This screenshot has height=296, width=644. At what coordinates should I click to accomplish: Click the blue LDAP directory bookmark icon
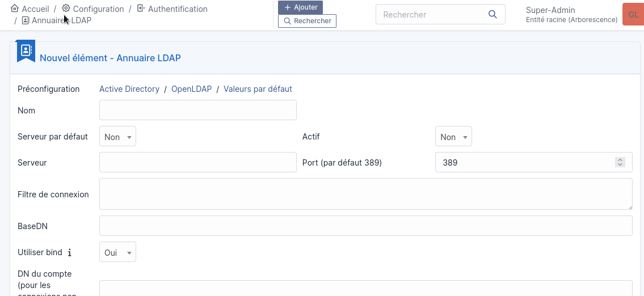(26, 50)
